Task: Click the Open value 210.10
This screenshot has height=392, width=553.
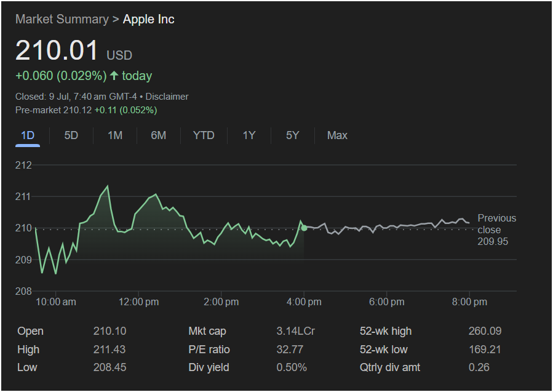Action: tap(109, 331)
